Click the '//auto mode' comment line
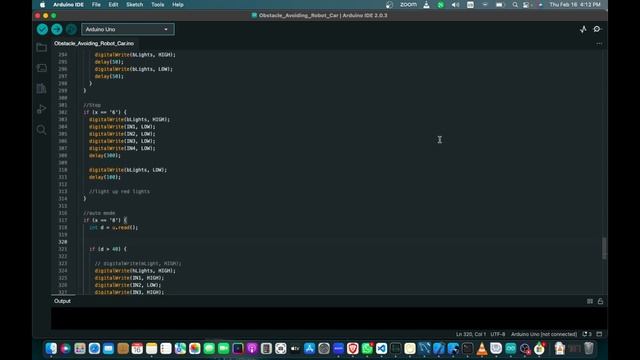The width and height of the screenshot is (640, 360). tap(99, 213)
